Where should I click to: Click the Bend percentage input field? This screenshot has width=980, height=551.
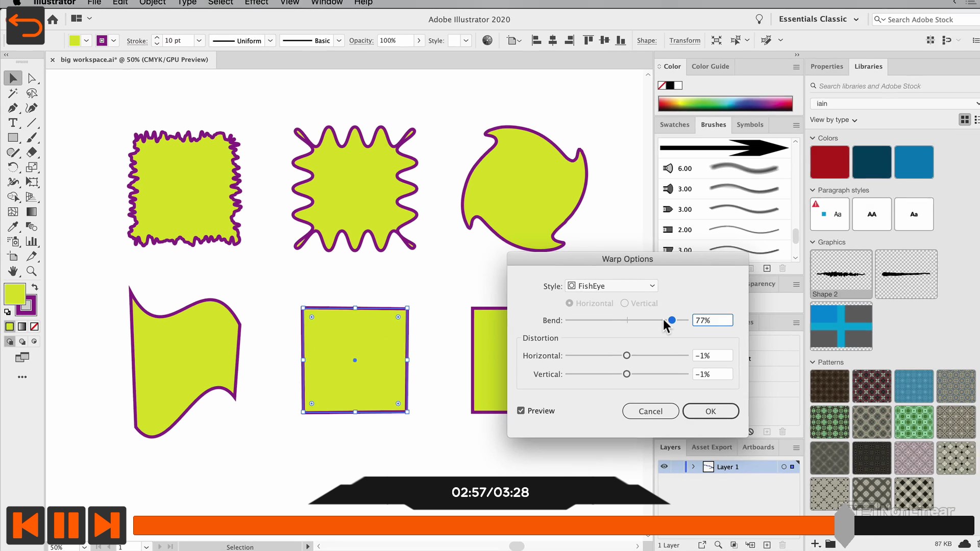click(713, 320)
